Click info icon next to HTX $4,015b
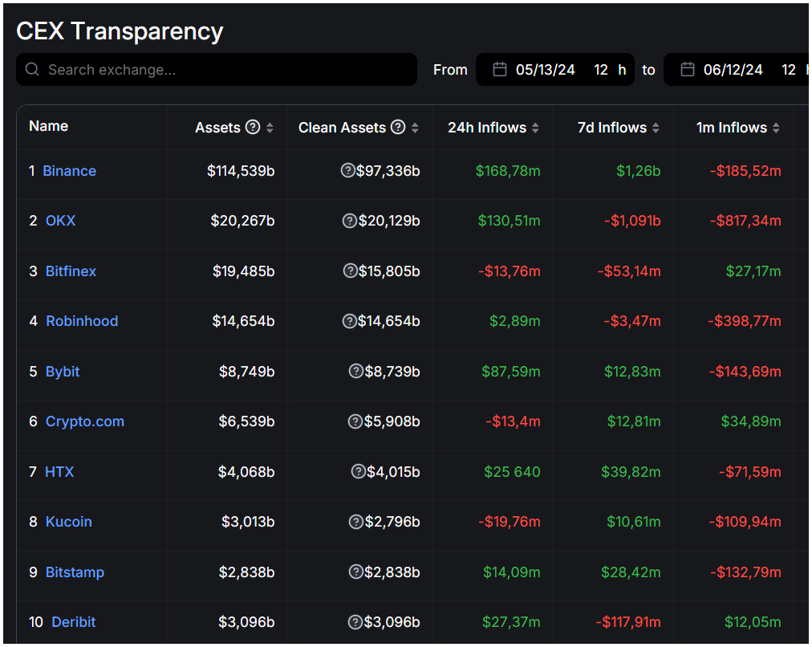 pos(358,471)
